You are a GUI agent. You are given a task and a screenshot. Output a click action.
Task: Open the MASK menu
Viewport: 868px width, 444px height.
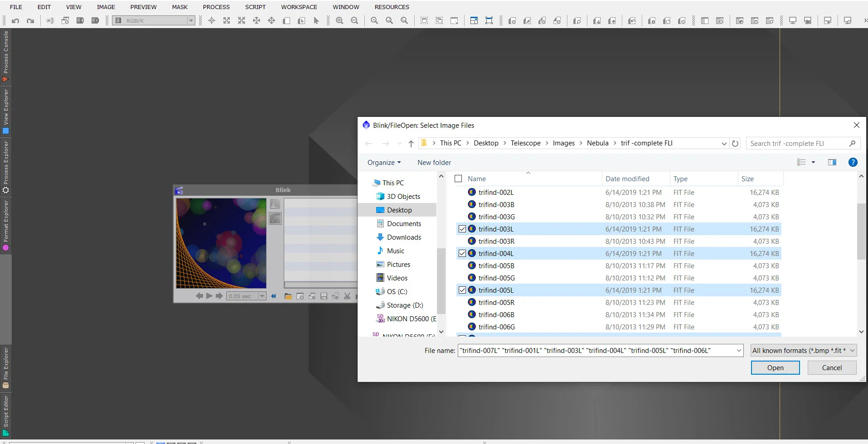tap(179, 7)
